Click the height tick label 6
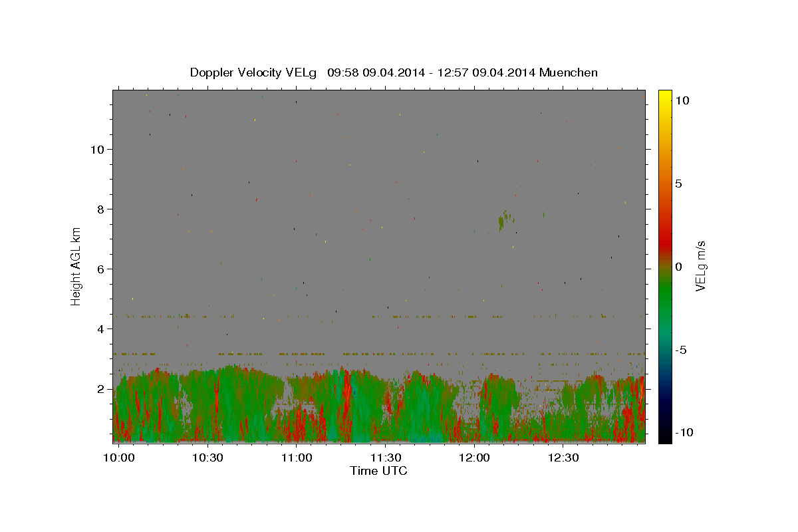The width and height of the screenshot is (798, 532). [x=101, y=269]
